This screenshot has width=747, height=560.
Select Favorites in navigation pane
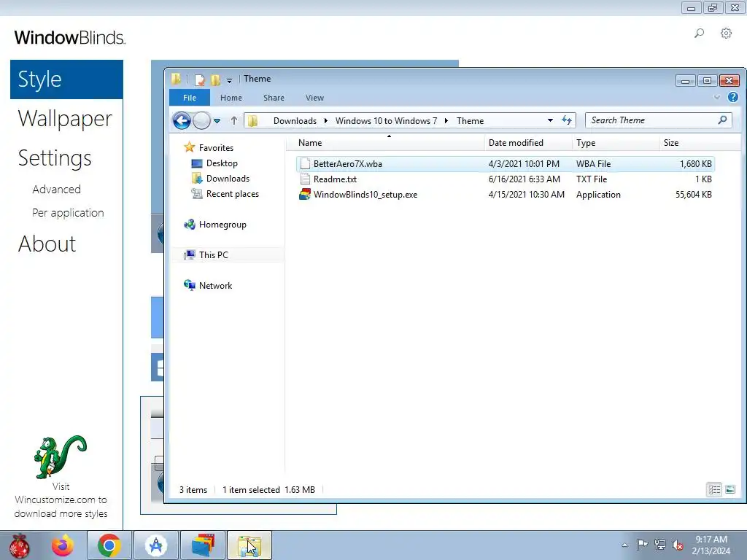216,147
